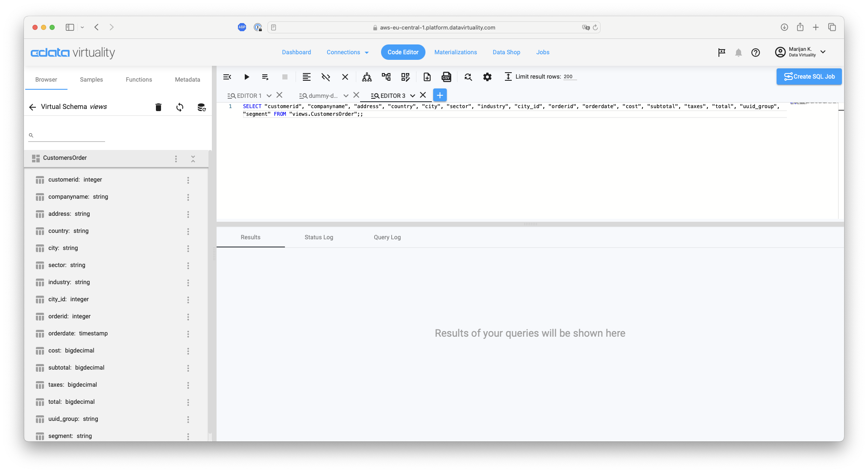
Task: Open the options menu for orderid column
Action: pyautogui.click(x=188, y=317)
